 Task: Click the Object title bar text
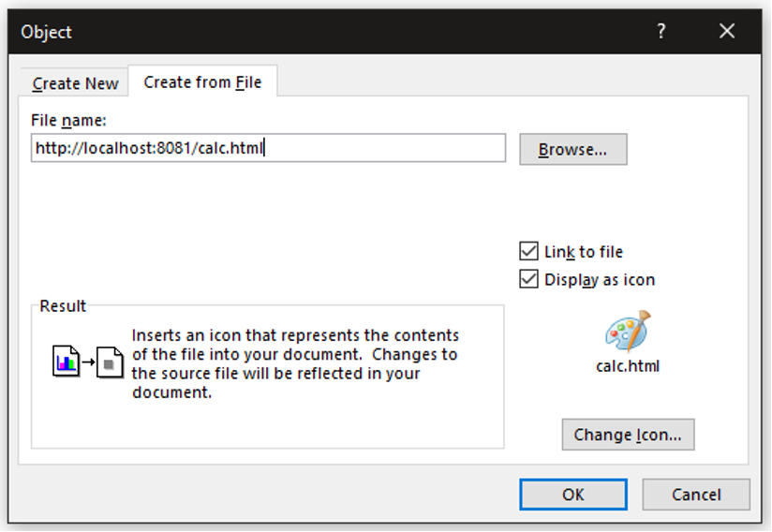47,32
